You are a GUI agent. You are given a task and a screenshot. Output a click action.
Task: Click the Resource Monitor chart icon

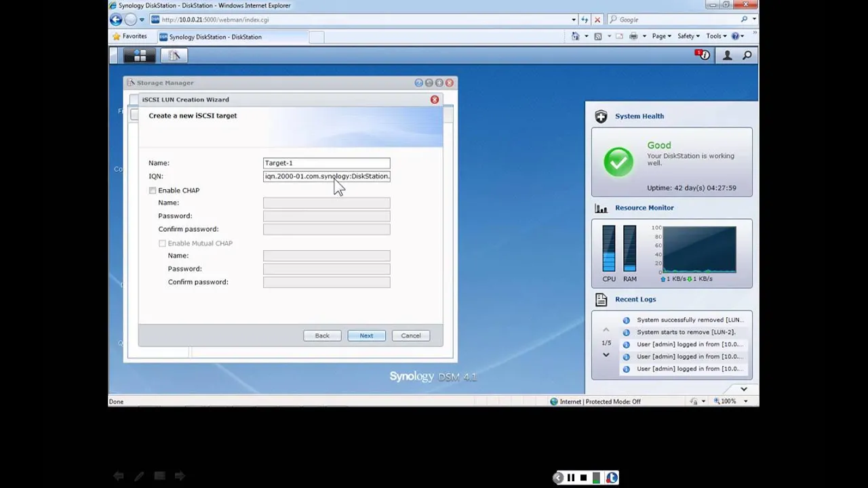tap(601, 208)
